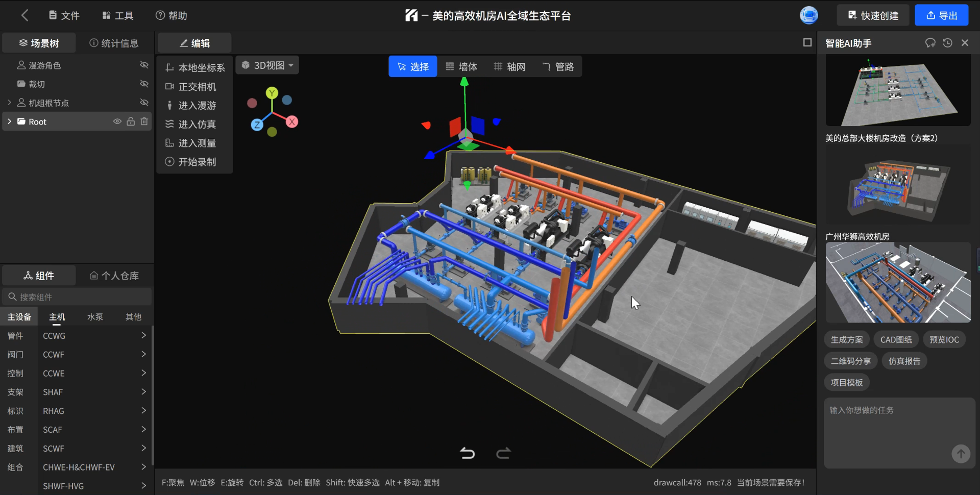Select the 其他 sub-tab
980x495 pixels.
click(133, 317)
